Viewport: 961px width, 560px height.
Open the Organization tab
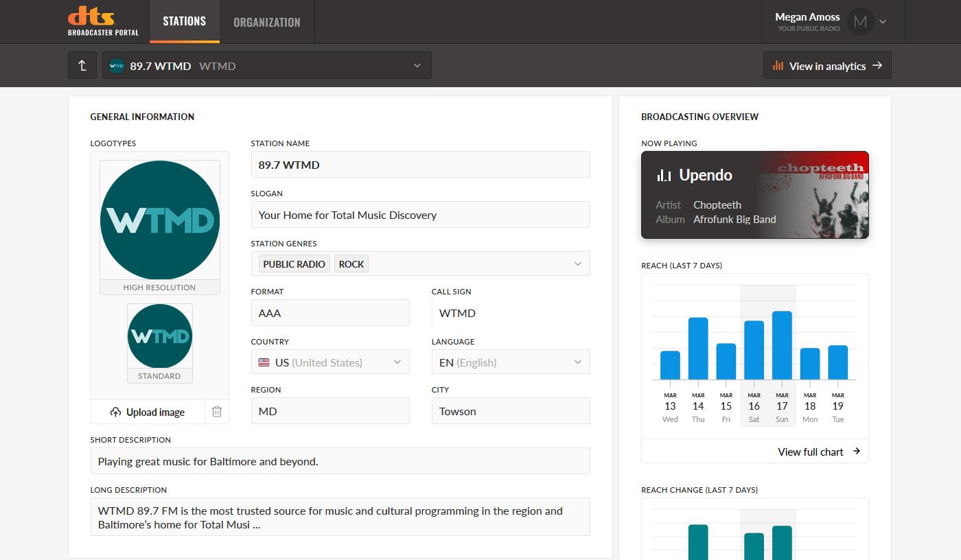(x=267, y=22)
